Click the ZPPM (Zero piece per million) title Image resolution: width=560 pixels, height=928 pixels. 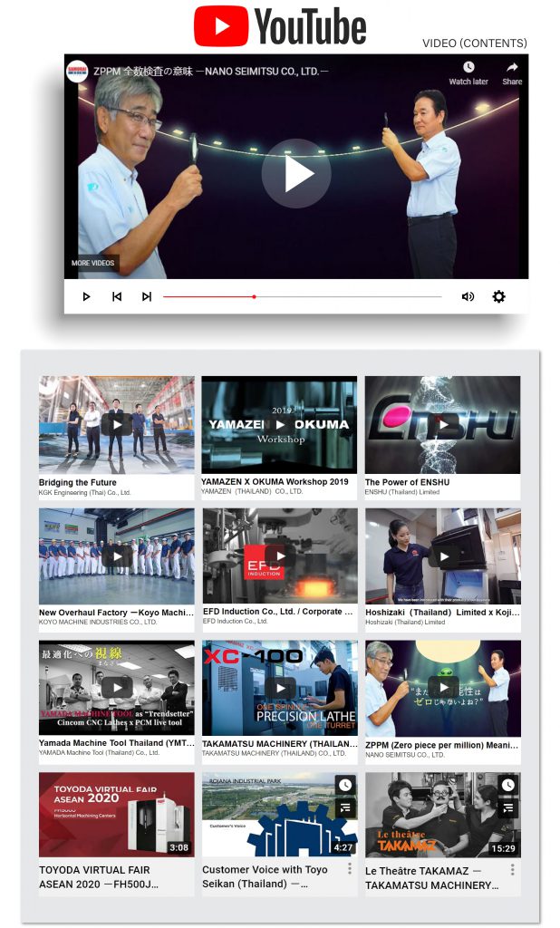pyautogui.click(x=442, y=745)
